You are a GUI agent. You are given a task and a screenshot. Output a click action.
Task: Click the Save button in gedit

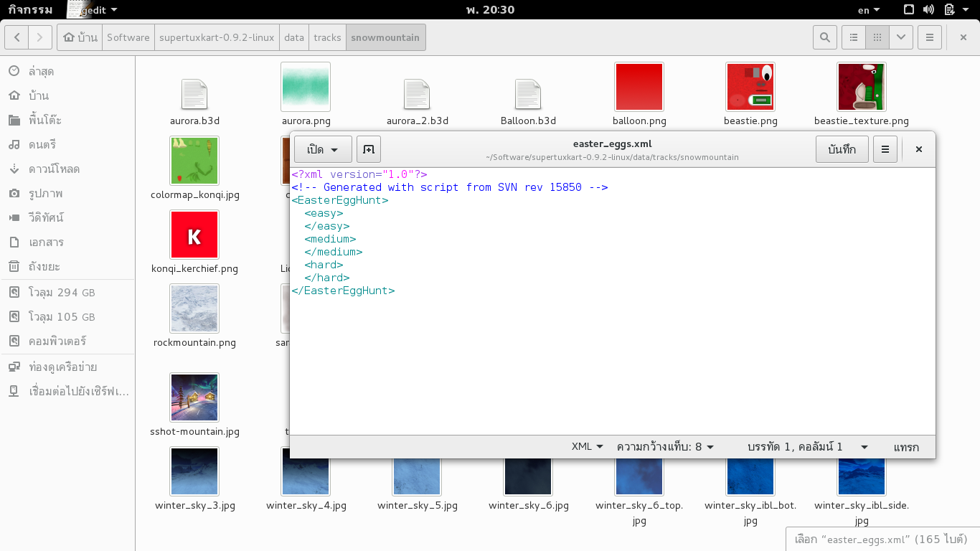842,149
